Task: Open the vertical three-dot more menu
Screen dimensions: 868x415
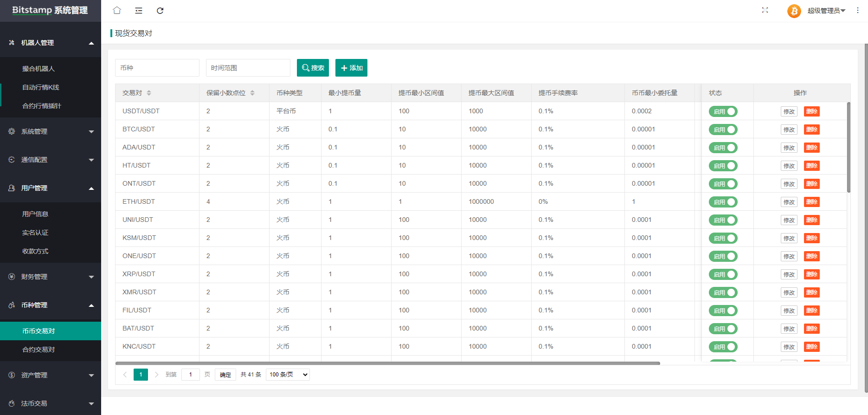Action: (x=858, y=10)
